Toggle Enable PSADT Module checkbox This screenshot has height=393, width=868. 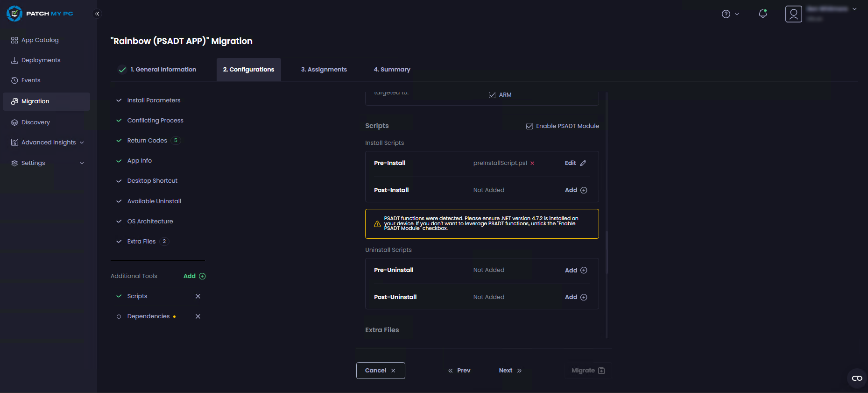[529, 126]
